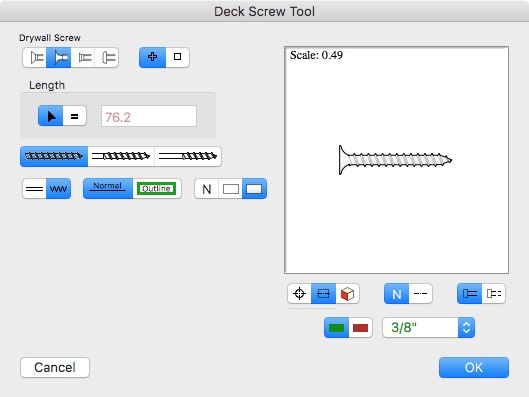Switch to straight-line thread display

click(34, 189)
